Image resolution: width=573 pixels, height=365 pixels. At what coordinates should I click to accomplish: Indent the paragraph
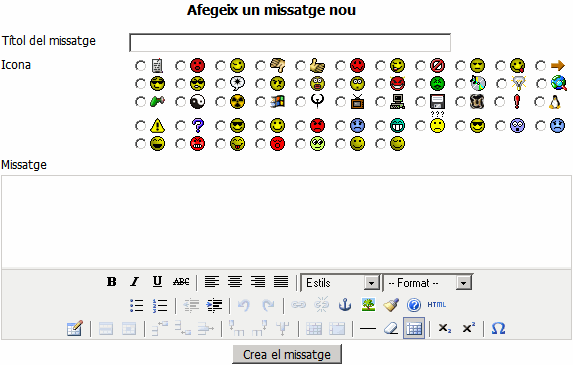[214, 305]
